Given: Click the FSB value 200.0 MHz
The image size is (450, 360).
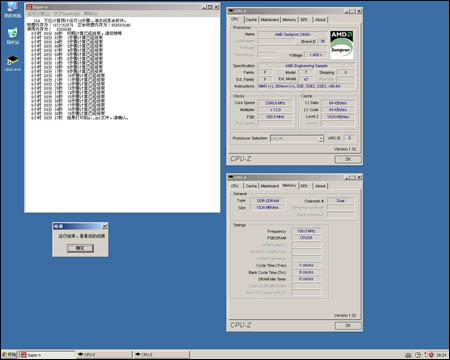Looking at the screenshot, I should point(275,117).
